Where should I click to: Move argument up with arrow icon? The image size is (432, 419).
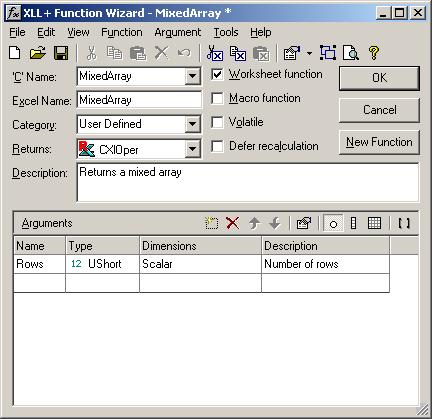(x=255, y=223)
